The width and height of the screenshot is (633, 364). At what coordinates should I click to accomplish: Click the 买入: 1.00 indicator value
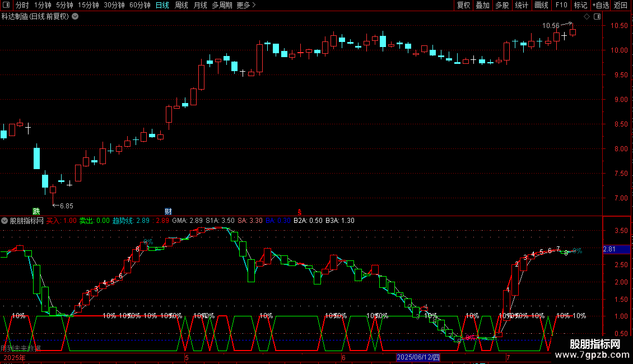62,221
